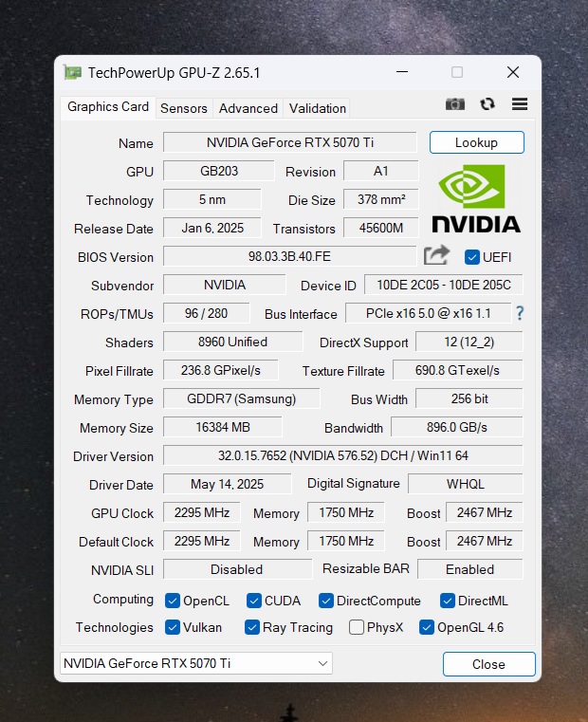Click the Bus Interface question mark icon
Image resolution: width=588 pixels, height=722 pixels.
(520, 313)
